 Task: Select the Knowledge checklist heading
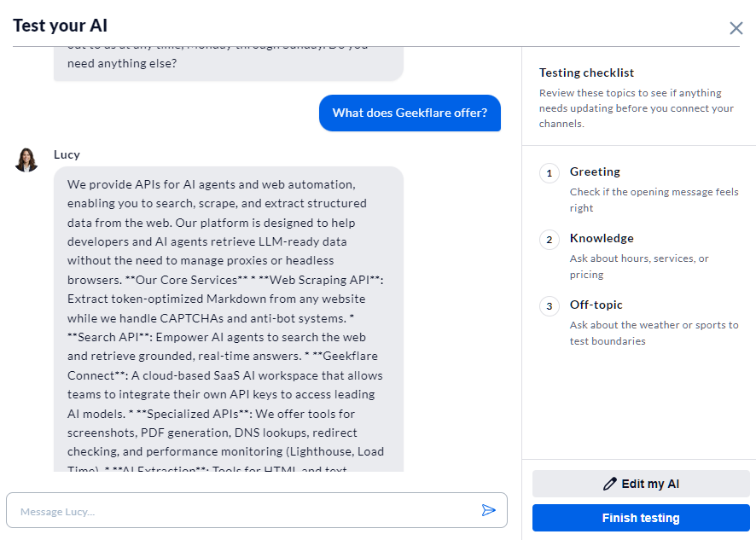602,238
